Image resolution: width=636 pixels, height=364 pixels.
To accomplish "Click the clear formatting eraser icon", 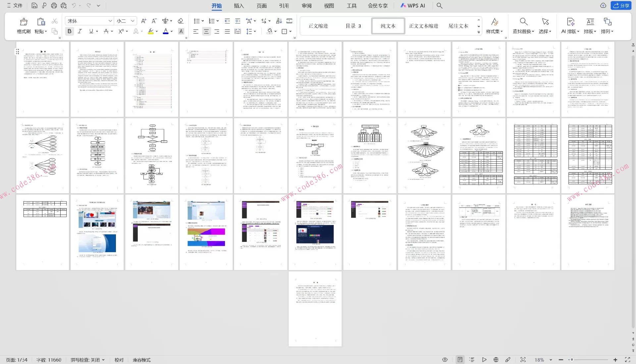I will tap(181, 21).
